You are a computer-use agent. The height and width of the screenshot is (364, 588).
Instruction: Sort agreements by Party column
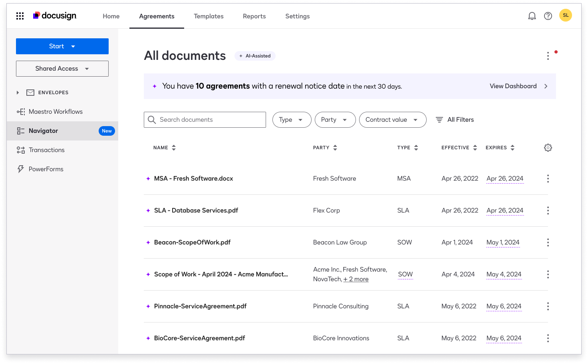(336, 147)
